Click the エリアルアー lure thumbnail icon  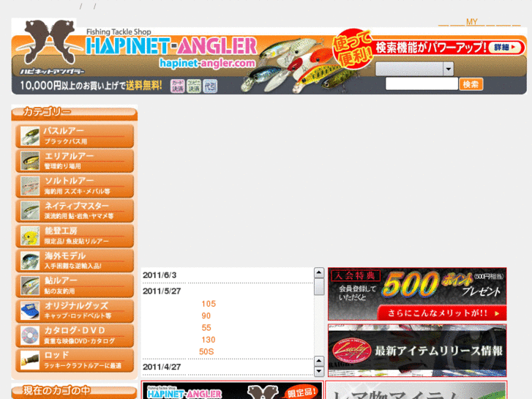click(30, 161)
